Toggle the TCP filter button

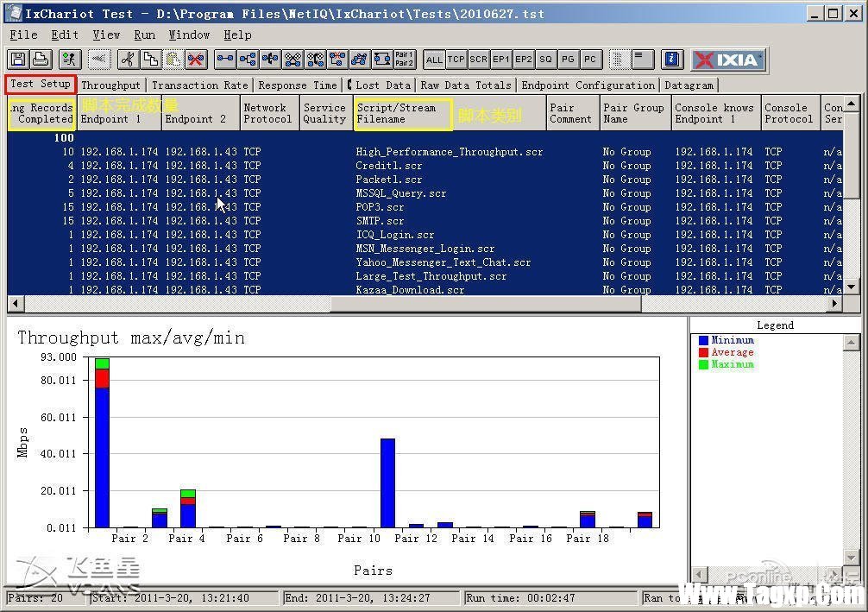(x=456, y=60)
